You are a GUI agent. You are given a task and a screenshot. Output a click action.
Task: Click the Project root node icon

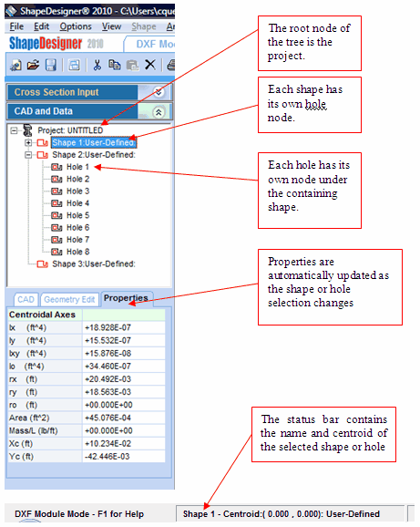click(27, 130)
